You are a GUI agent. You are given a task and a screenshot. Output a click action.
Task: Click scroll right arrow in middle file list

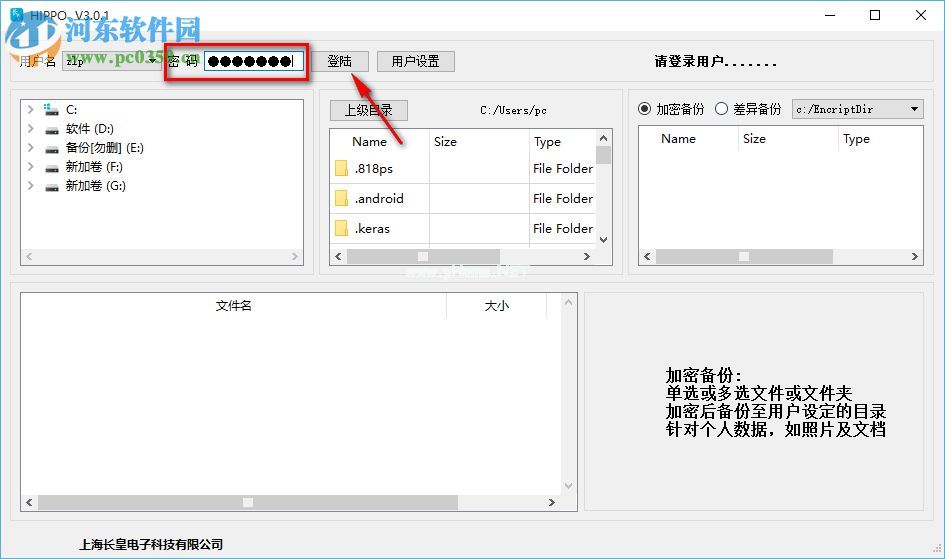coord(586,257)
